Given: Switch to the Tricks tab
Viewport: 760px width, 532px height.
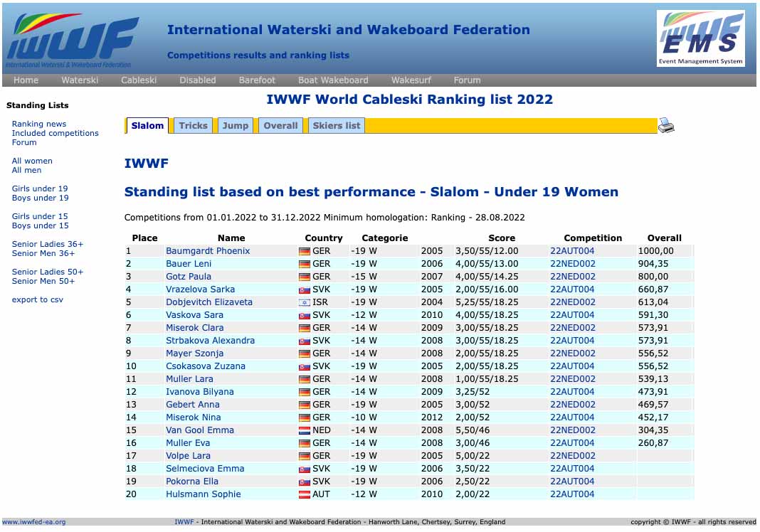Looking at the screenshot, I should tap(193, 126).
